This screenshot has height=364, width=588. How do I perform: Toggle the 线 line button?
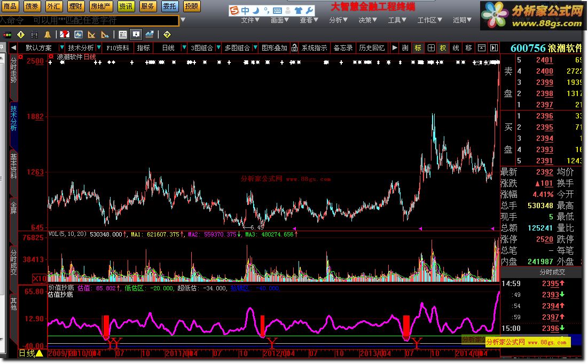pos(456,48)
